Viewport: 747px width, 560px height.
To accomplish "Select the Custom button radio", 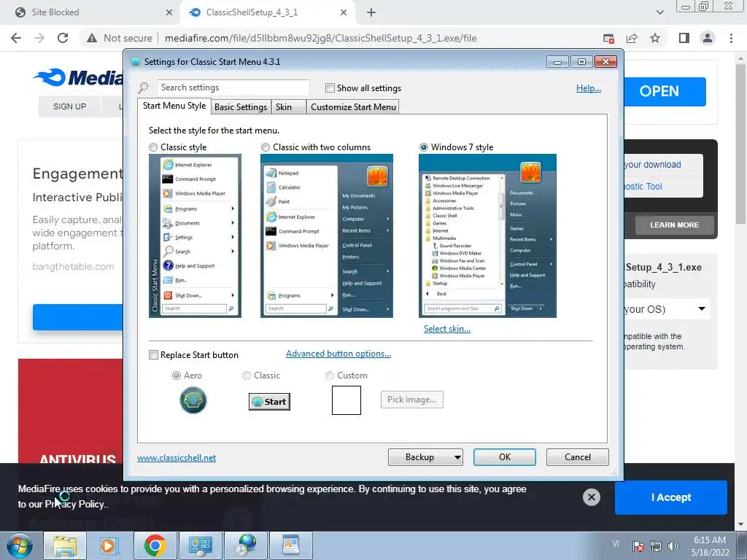I will 329,376.
